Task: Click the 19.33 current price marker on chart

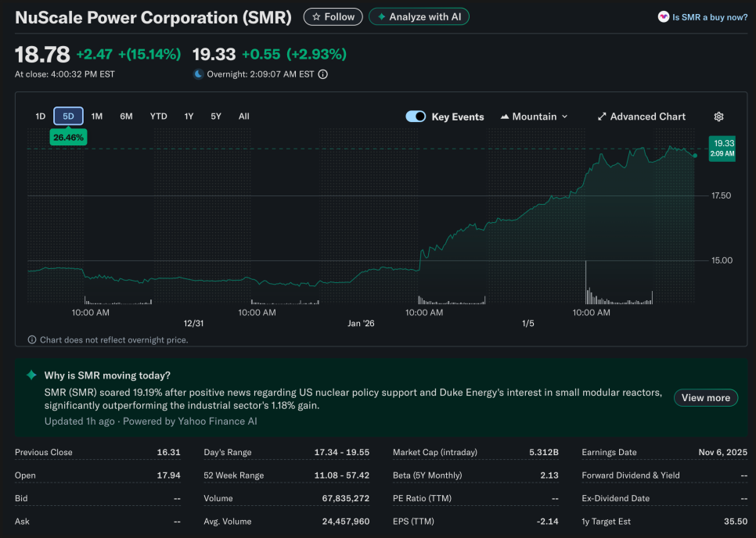Action: pyautogui.click(x=722, y=148)
